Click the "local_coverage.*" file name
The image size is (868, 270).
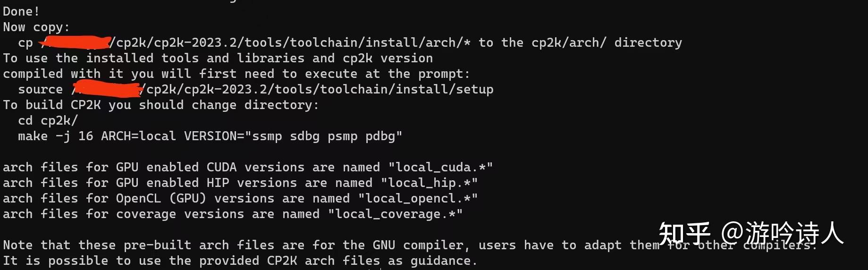(x=395, y=214)
